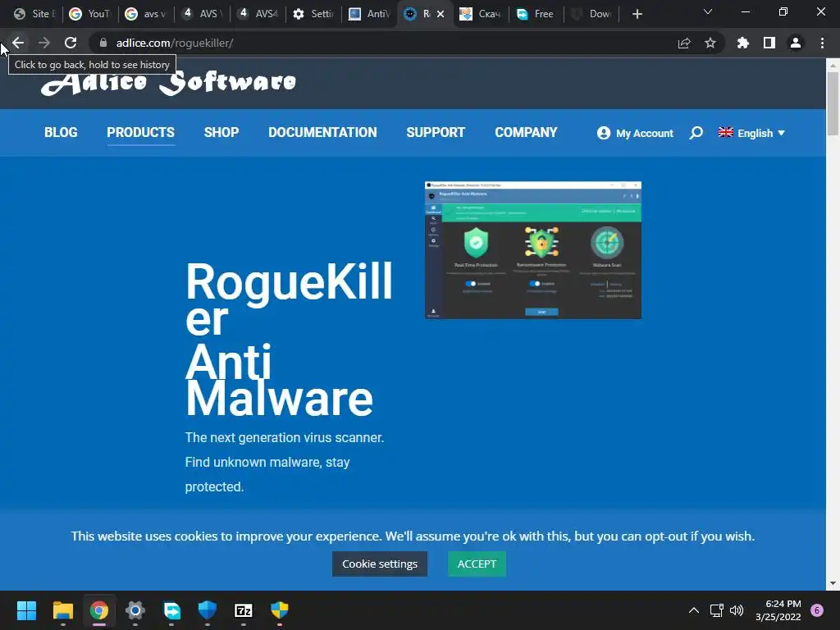
Task: Open a new browser tab
Action: [x=637, y=14]
